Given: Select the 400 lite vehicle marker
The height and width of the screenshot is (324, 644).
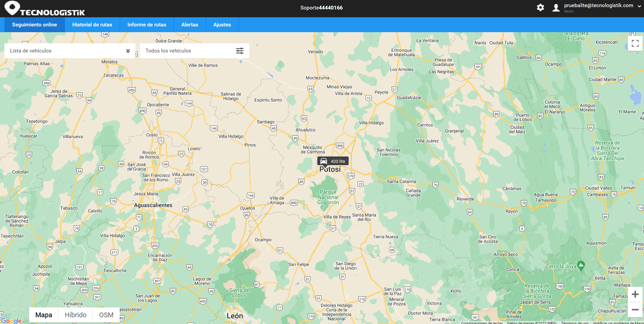Looking at the screenshot, I should point(333,161).
